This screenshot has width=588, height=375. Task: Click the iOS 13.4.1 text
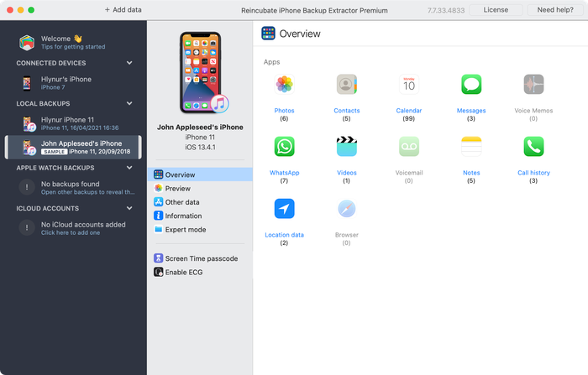200,147
